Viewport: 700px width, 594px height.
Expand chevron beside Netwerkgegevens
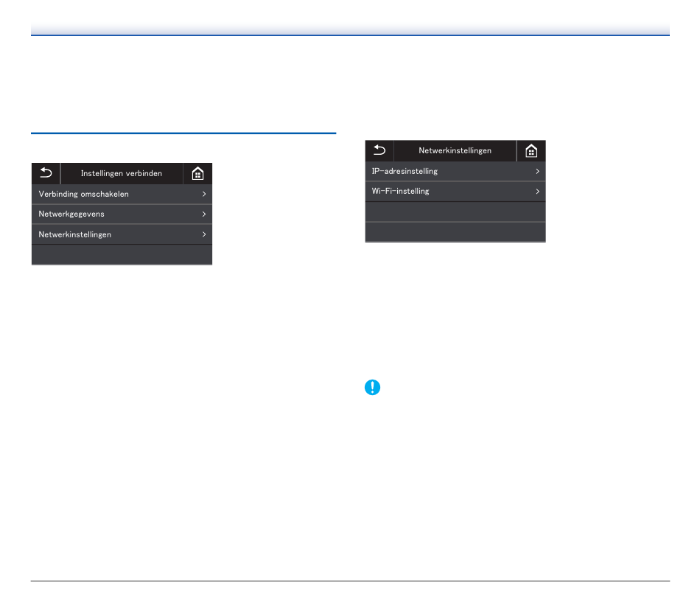(204, 214)
